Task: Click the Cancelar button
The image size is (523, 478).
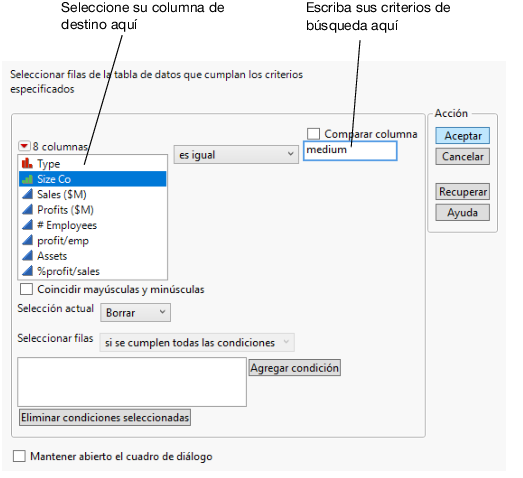Action: [x=463, y=156]
